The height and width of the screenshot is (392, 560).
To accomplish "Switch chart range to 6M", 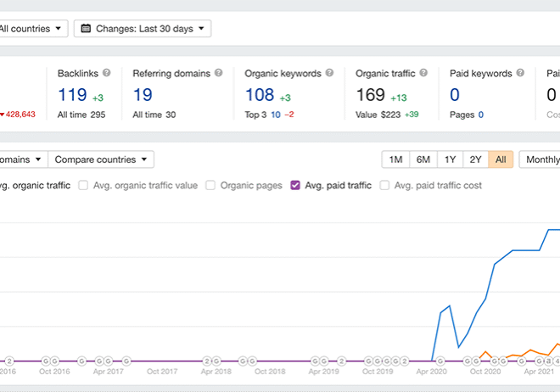I will tap(423, 160).
